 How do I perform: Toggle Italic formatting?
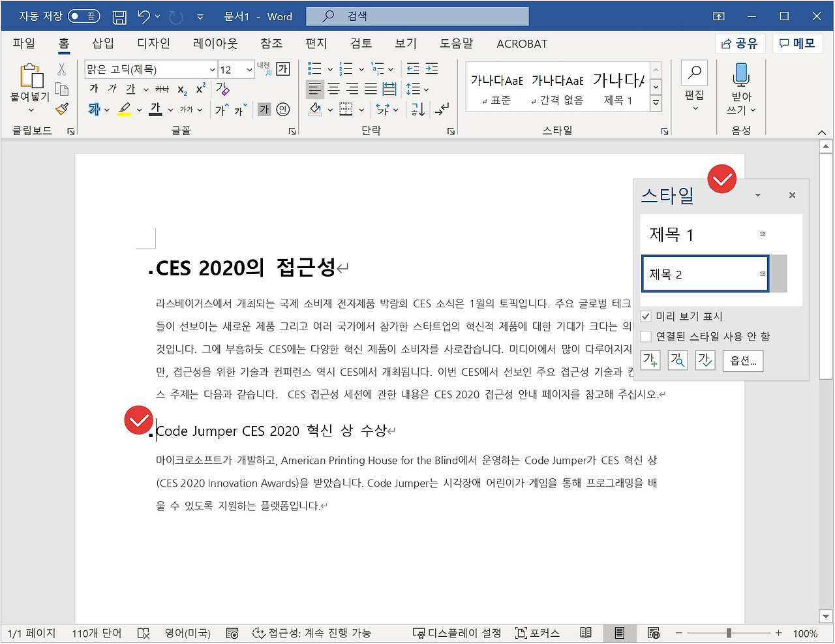coord(112,89)
